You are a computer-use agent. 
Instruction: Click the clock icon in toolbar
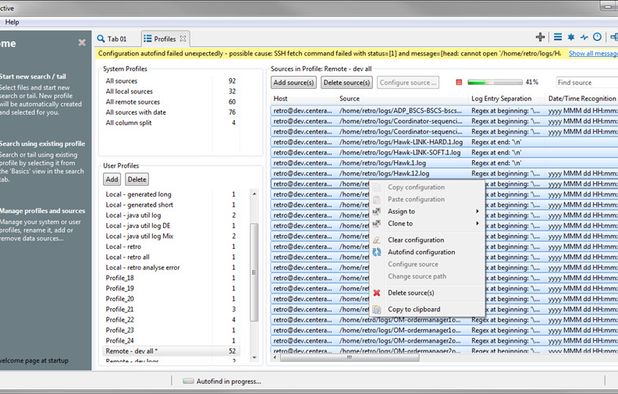(x=598, y=37)
